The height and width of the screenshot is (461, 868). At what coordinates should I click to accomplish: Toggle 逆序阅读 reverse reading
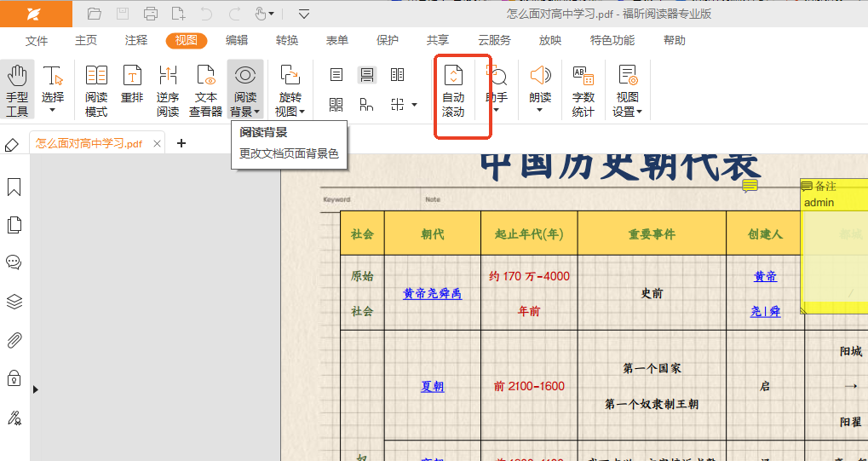[x=168, y=89]
